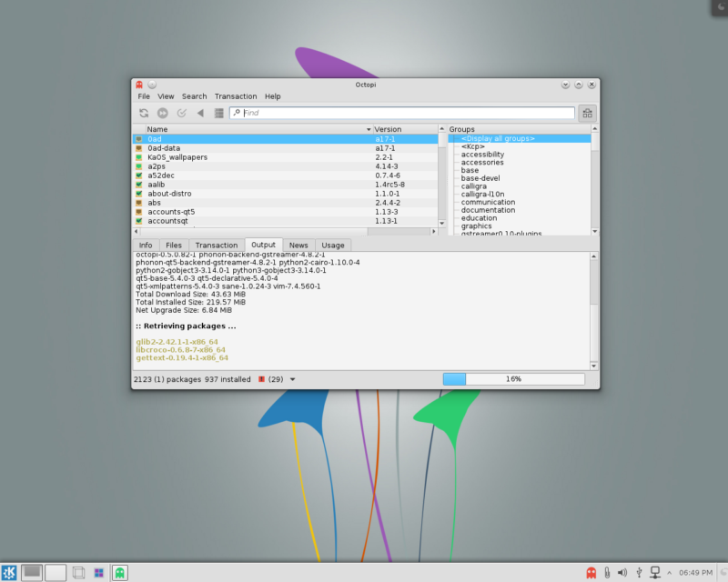The height and width of the screenshot is (582, 728).
Task: Click the red Octopi notifier tray icon
Action: pyautogui.click(x=591, y=573)
